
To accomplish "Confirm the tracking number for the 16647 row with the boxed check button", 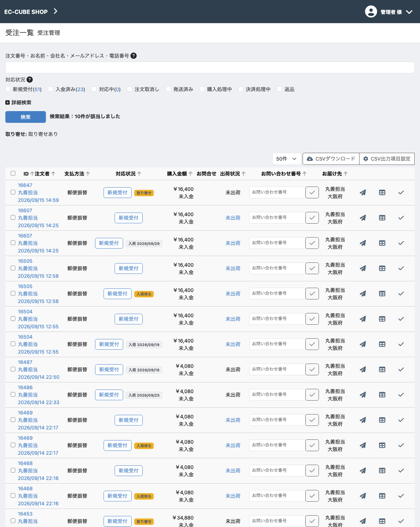I will [312, 193].
